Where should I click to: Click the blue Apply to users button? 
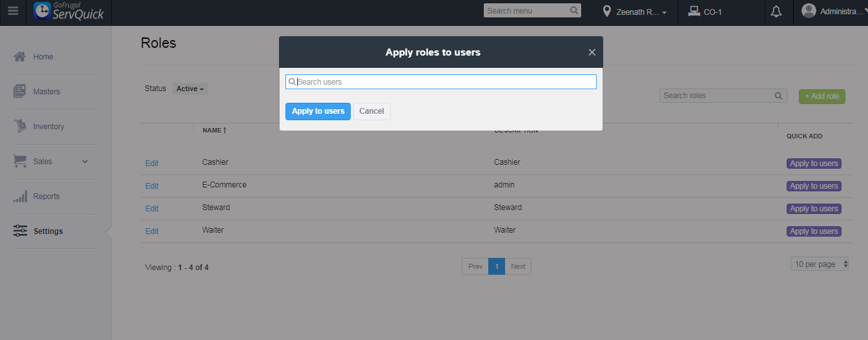tap(318, 111)
